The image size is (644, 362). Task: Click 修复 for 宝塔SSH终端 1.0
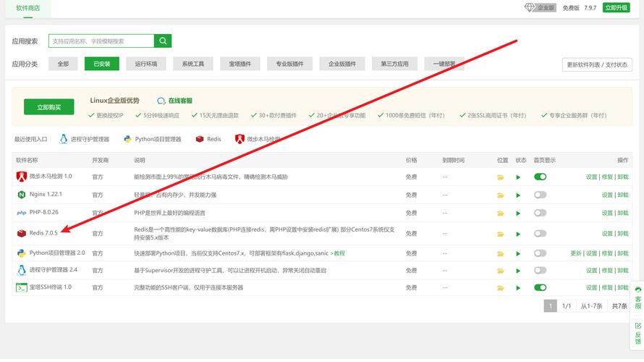pos(607,287)
